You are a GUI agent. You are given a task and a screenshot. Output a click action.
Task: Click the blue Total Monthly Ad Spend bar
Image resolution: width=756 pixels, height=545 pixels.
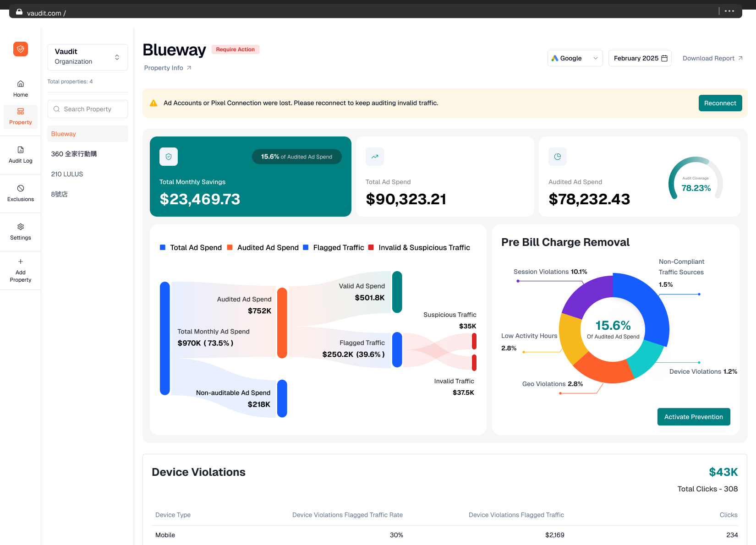pos(165,338)
